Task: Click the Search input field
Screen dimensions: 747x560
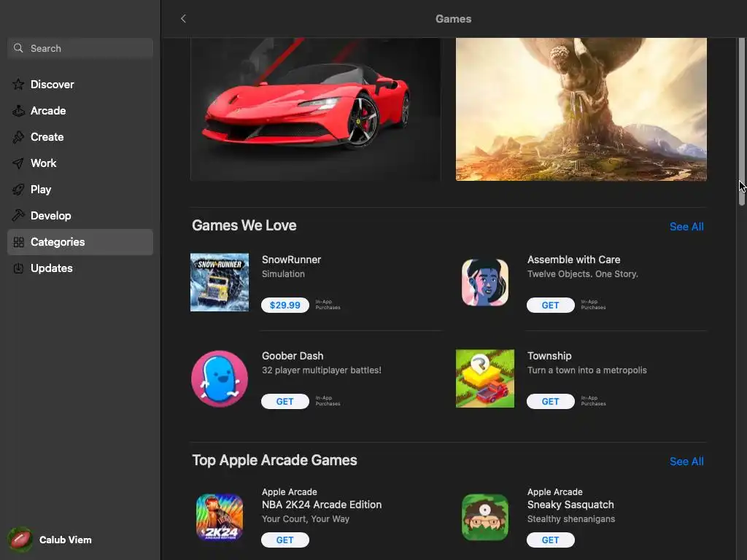Action: coord(80,48)
